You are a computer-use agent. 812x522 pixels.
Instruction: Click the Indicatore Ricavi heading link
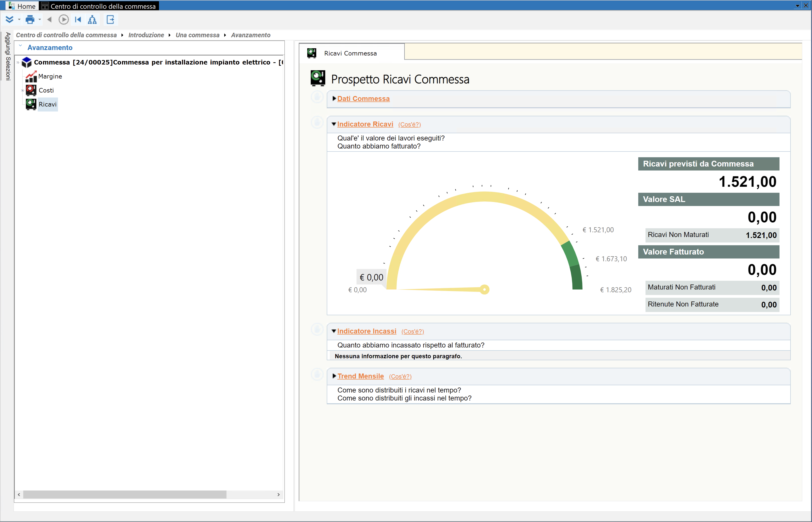(365, 124)
